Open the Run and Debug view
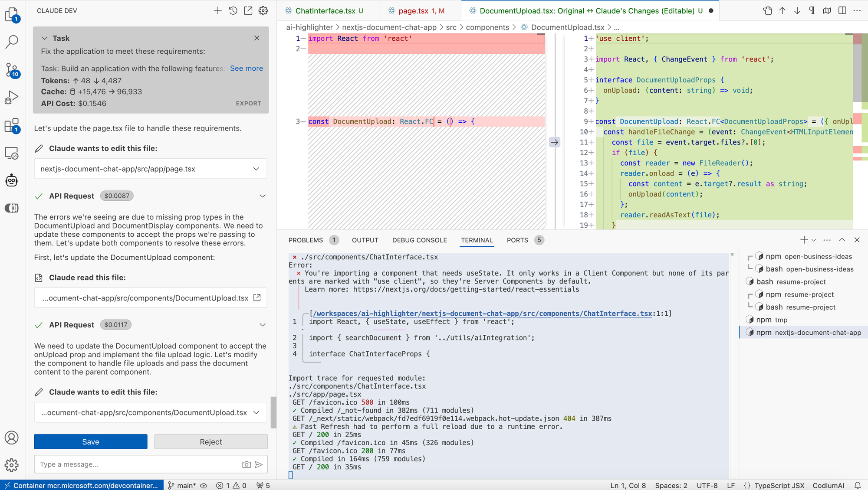The width and height of the screenshot is (868, 490). [x=12, y=98]
